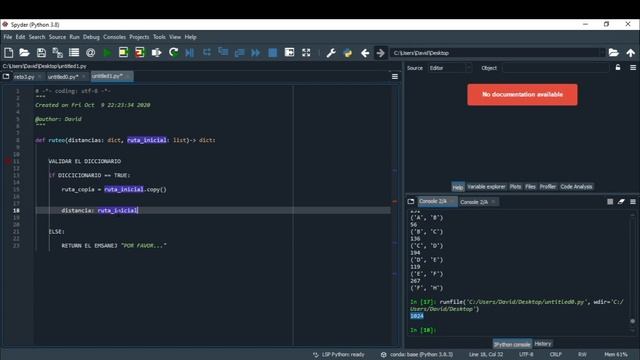This screenshot has height=360, width=640.
Task: Toggle the Help pane lock icon
Action: pyautogui.click(x=618, y=68)
